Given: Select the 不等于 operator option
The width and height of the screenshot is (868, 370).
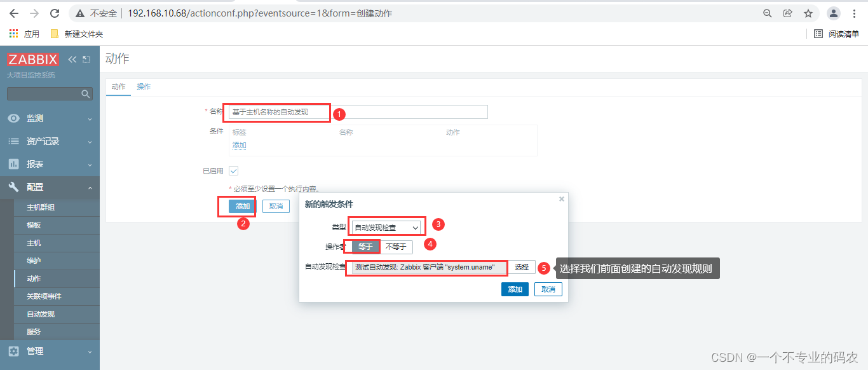Looking at the screenshot, I should [396, 247].
